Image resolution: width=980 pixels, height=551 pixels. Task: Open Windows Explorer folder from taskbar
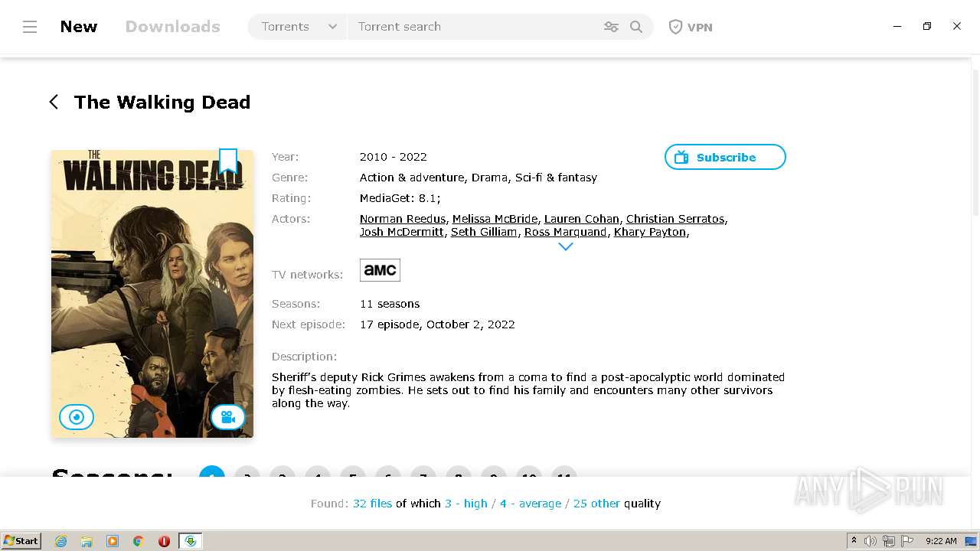click(x=87, y=541)
